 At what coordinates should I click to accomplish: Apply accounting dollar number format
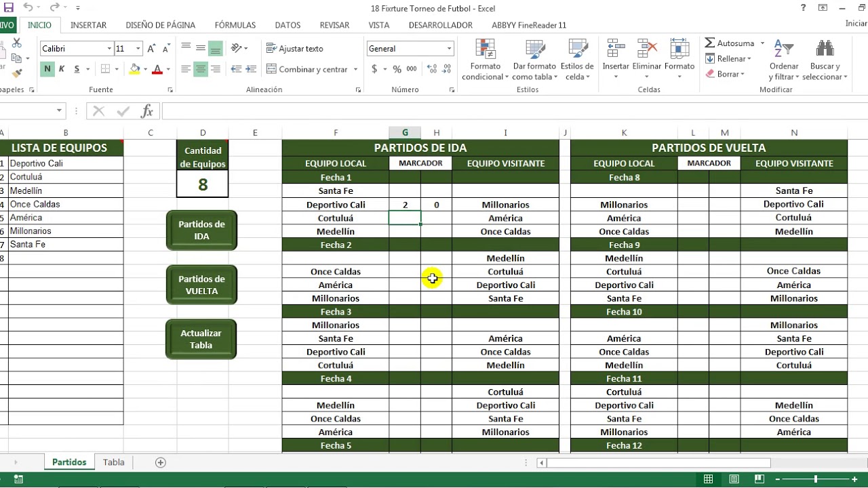click(x=374, y=69)
